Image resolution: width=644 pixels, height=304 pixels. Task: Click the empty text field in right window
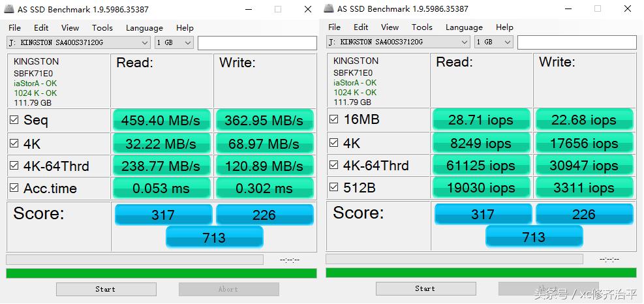(576, 42)
